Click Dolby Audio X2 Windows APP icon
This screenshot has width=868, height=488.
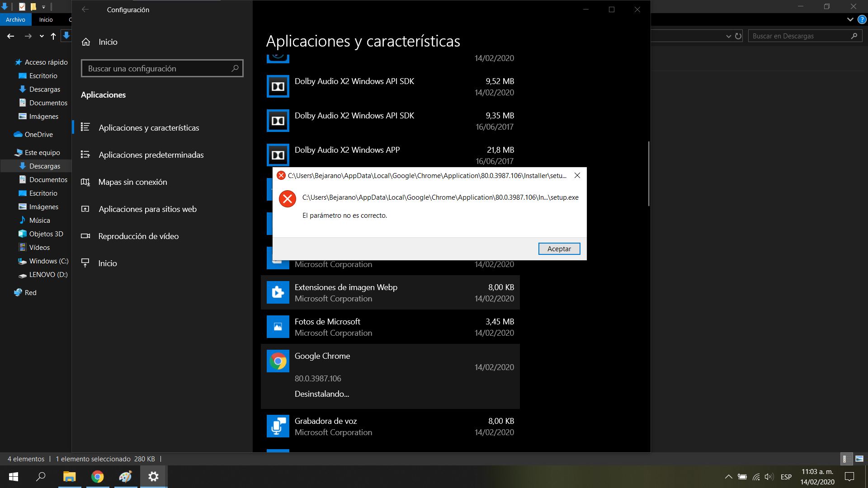[278, 155]
